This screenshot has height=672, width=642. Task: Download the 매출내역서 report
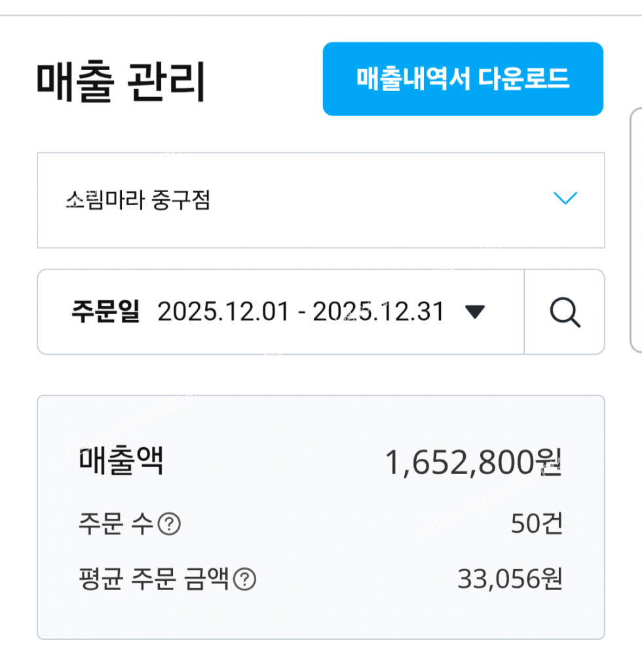click(463, 79)
